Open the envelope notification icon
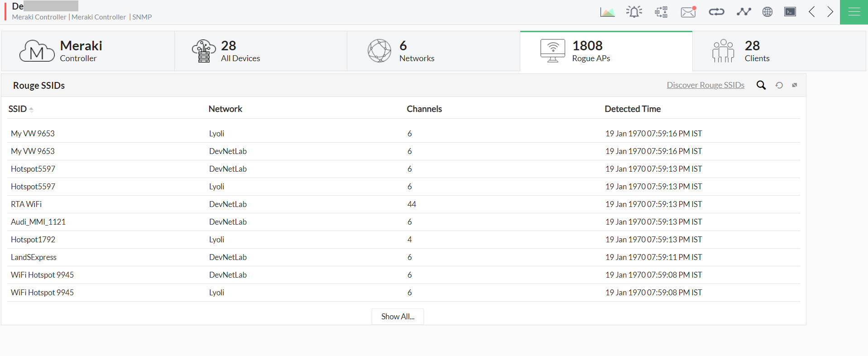Screen dimensions: 868x356 point(688,12)
